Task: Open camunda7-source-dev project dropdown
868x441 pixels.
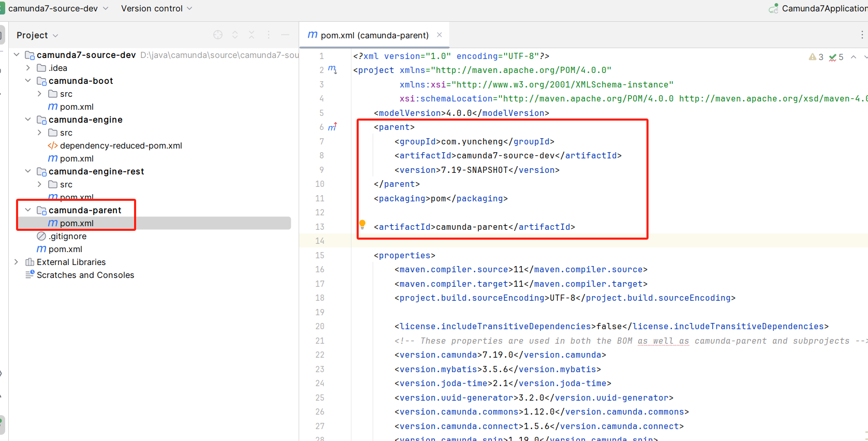Action: (58, 8)
